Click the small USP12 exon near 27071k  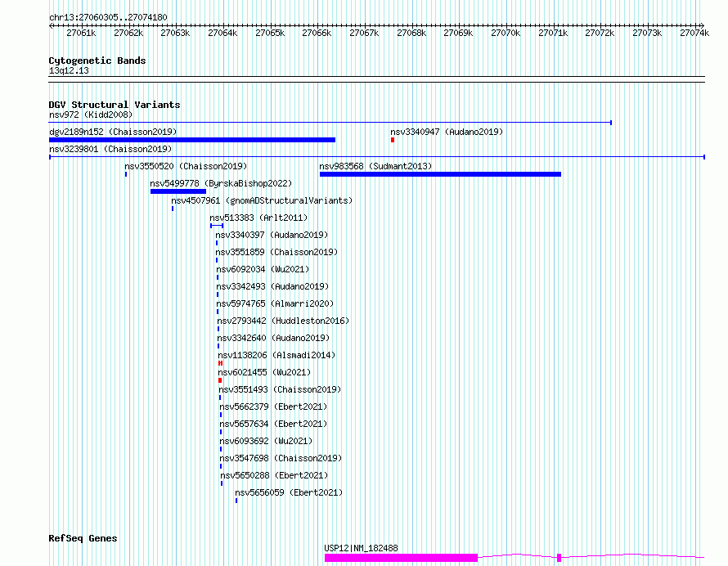click(559, 558)
